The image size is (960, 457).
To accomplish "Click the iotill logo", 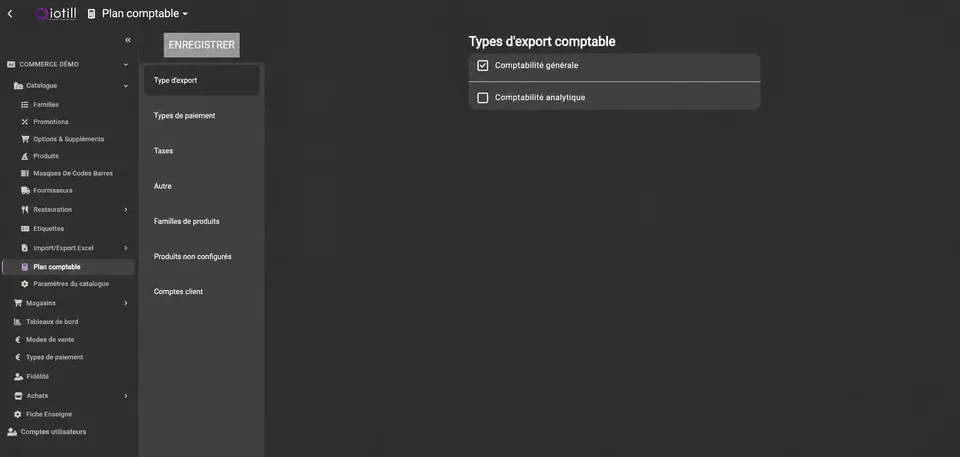I will tap(56, 13).
